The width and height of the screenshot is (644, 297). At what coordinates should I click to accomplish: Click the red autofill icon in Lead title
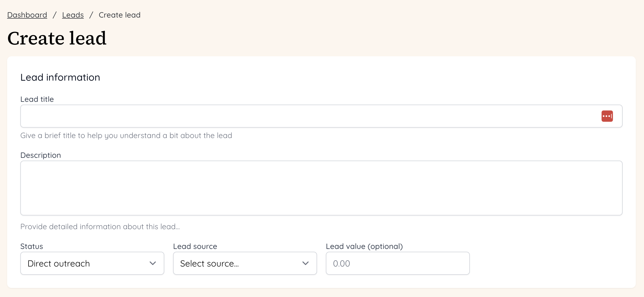pyautogui.click(x=607, y=116)
